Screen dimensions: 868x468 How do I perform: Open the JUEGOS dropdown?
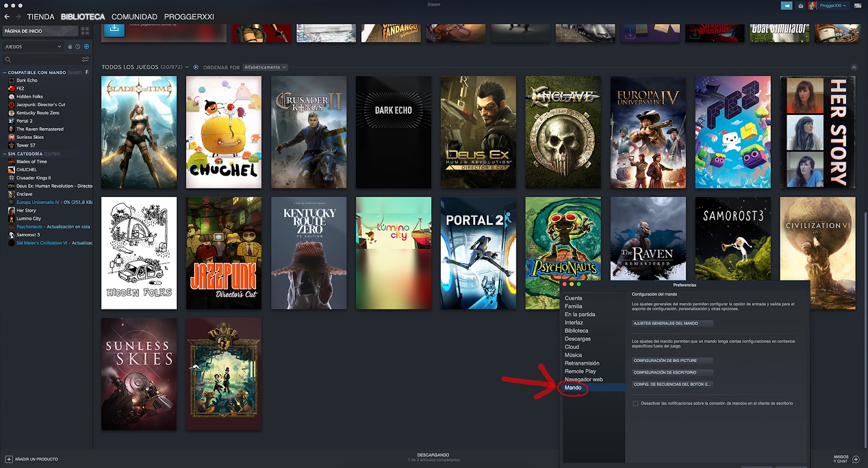coord(33,47)
